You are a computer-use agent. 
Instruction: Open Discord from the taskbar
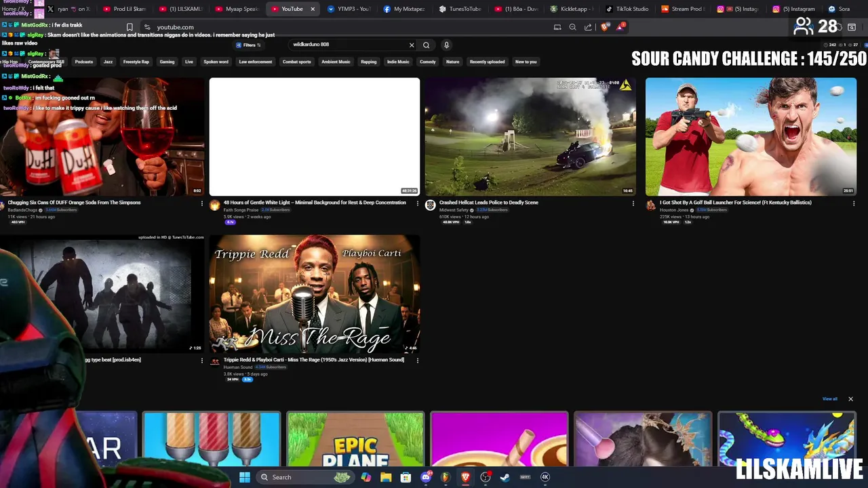426,477
